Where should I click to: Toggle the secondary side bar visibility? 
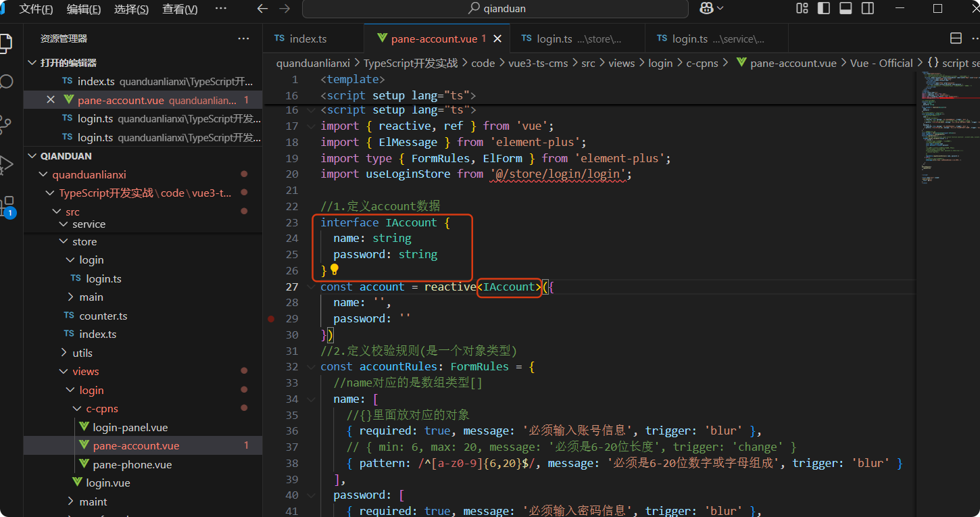tap(867, 8)
